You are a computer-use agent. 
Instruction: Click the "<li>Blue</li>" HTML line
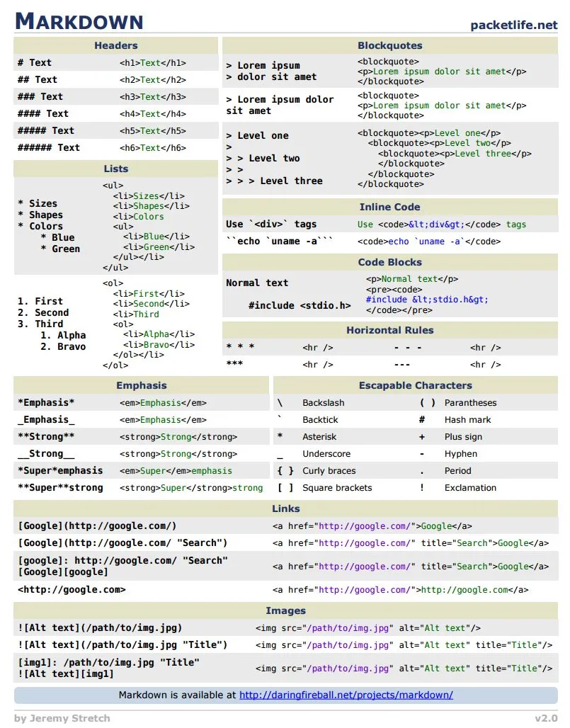point(156,237)
